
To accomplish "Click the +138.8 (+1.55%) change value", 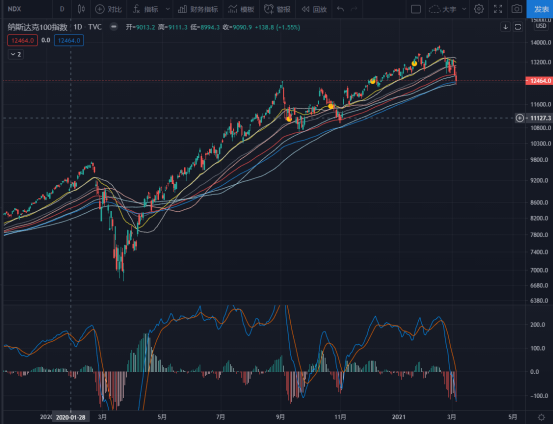I will [x=277, y=27].
